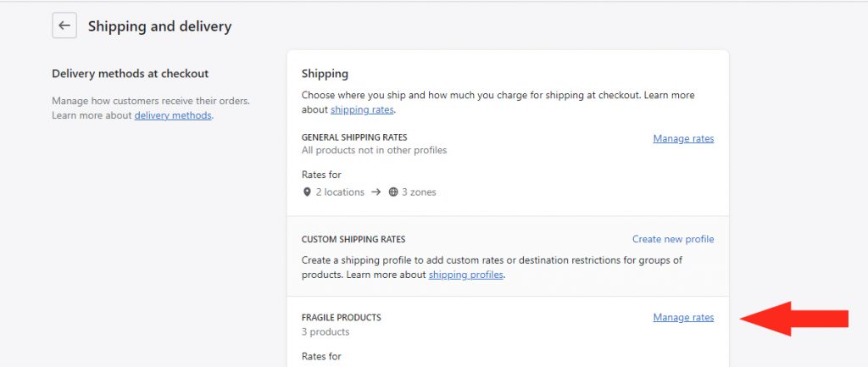Click the globe icon beside 3 zones

[x=393, y=192]
